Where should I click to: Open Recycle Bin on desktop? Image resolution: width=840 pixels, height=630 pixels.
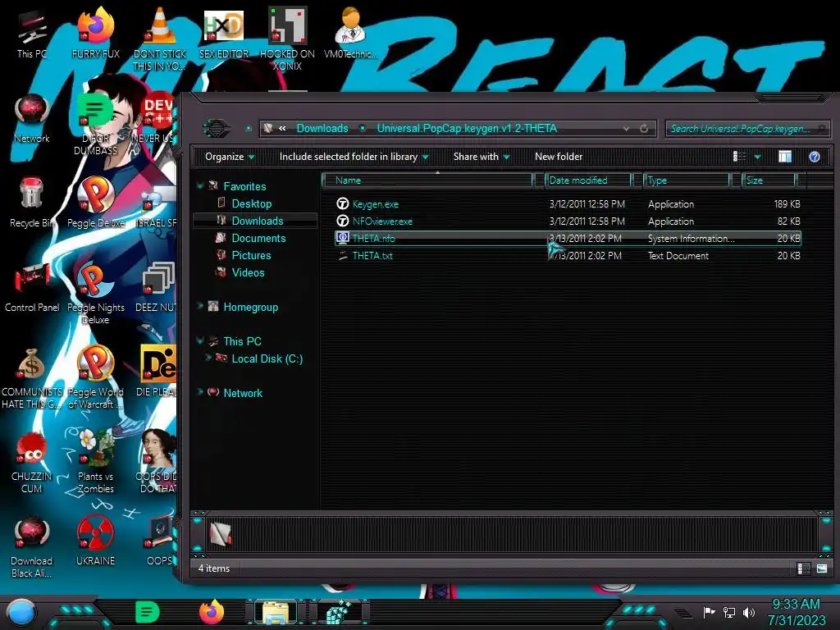click(32, 203)
